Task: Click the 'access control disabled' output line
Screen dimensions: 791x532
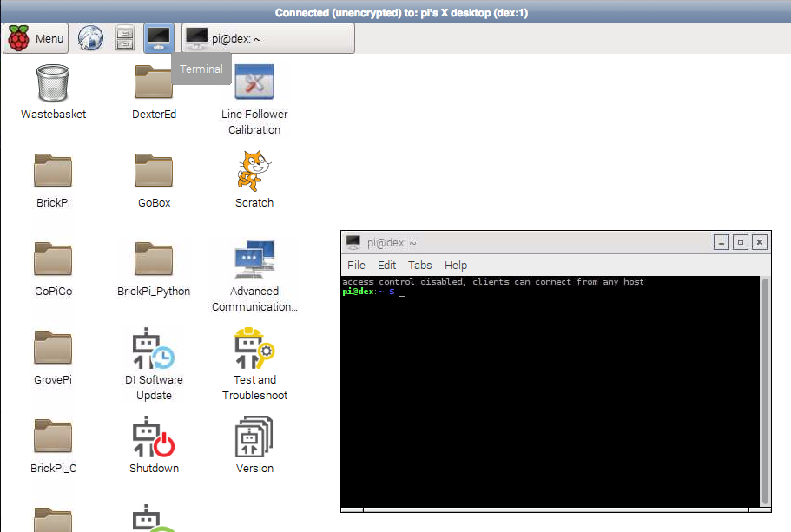Action: pos(493,282)
